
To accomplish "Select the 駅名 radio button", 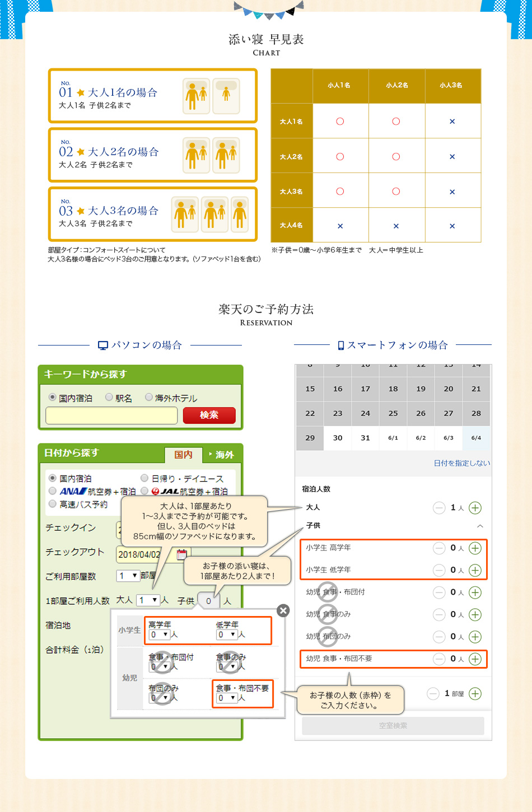I will click(109, 398).
